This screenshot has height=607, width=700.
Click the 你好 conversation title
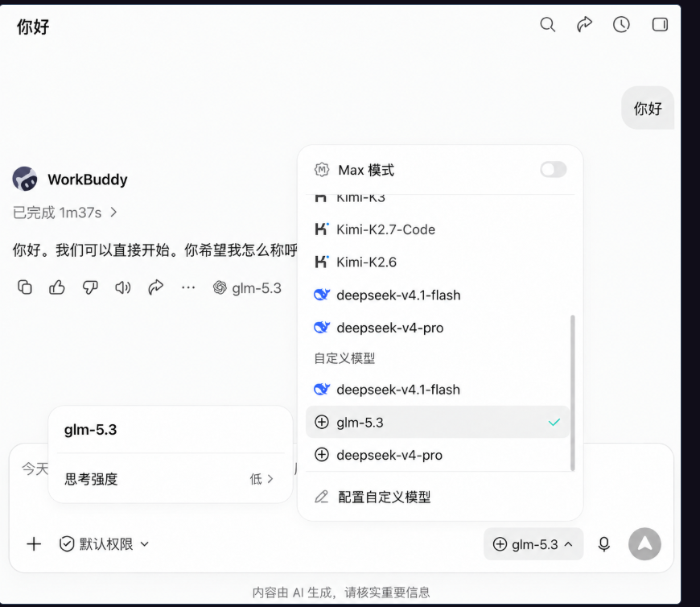pyautogui.click(x=33, y=27)
